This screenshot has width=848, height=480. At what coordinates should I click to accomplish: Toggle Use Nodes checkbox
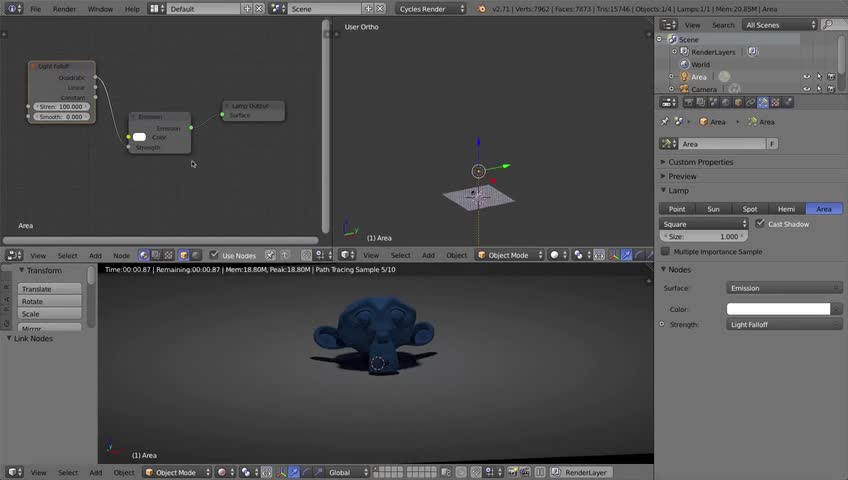214,255
